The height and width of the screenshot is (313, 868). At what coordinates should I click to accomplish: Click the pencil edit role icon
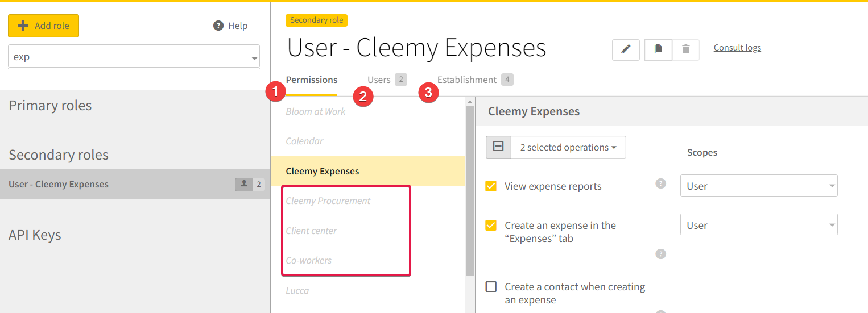pyautogui.click(x=626, y=49)
